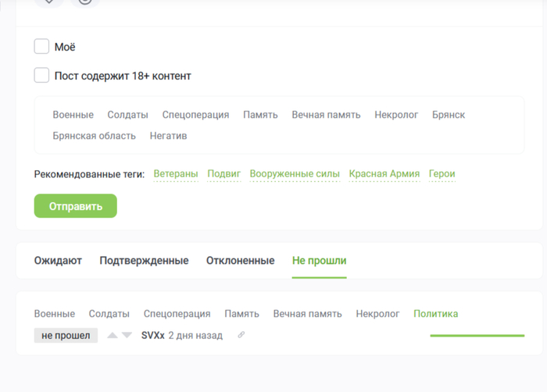This screenshot has width=547, height=392.
Task: Select the "Отклоненные" tab
Action: tap(240, 261)
